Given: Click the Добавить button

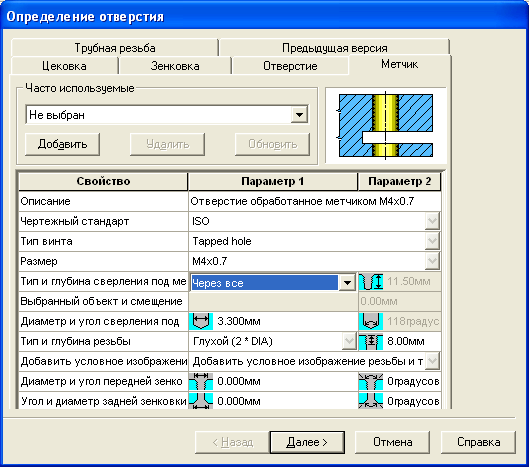Looking at the screenshot, I should point(62,144).
